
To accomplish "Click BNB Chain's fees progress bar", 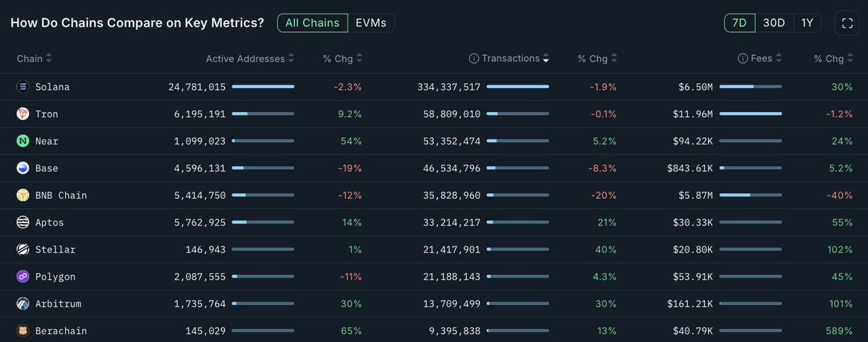I will [751, 195].
